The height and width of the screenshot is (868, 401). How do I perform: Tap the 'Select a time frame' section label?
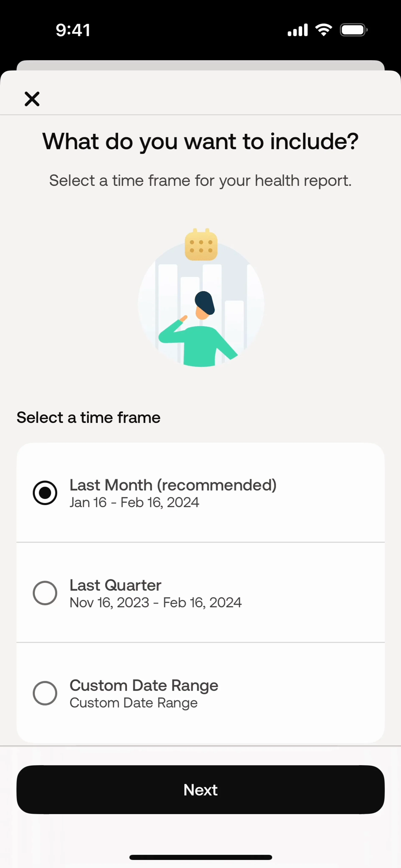coord(88,418)
